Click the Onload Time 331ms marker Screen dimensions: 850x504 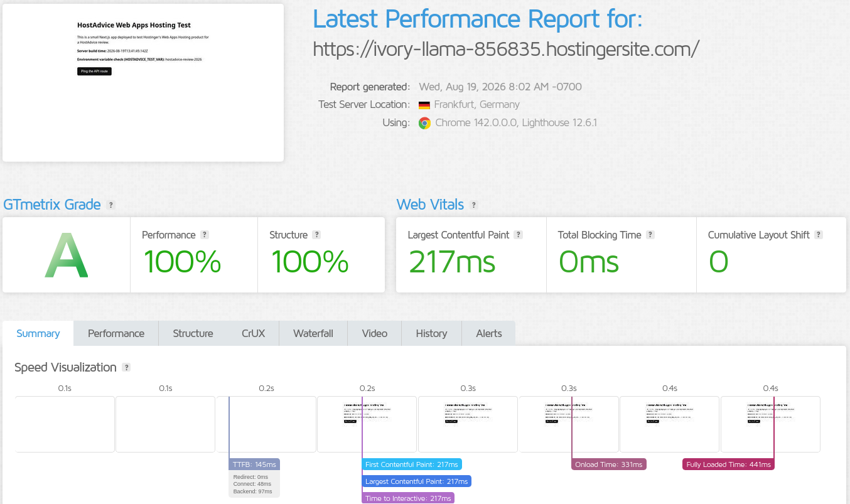[609, 464]
